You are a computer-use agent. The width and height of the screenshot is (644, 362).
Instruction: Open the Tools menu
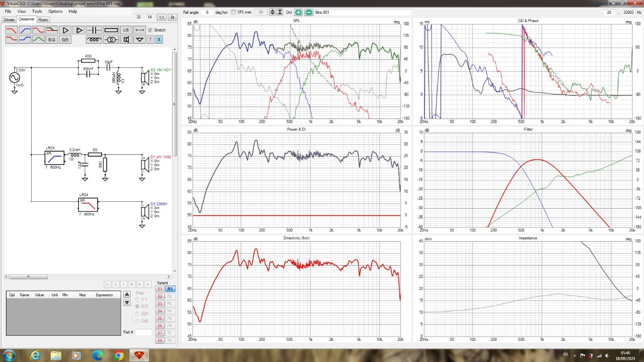[37, 11]
